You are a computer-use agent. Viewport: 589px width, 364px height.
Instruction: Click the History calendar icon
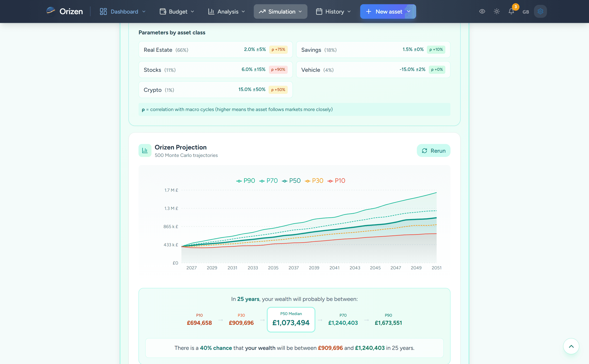tap(319, 12)
